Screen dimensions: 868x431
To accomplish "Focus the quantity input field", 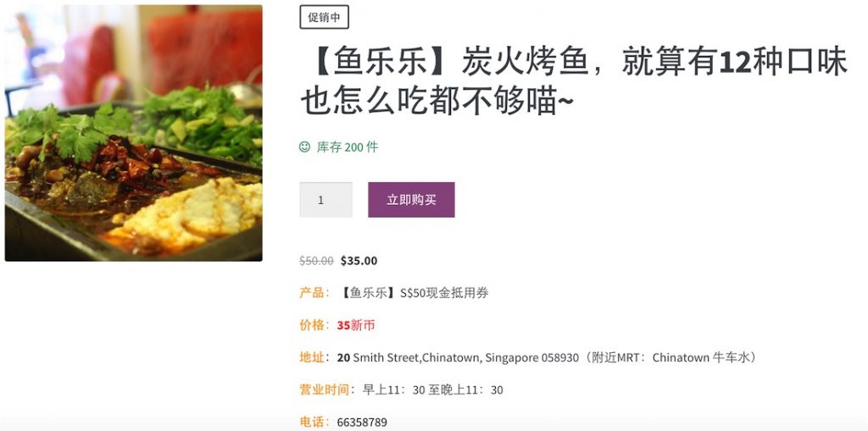I will (326, 200).
